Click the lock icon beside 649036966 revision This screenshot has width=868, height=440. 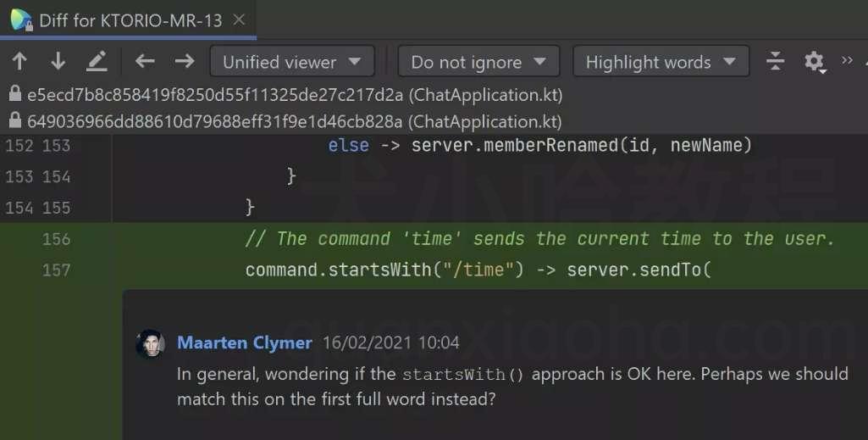pyautogui.click(x=15, y=120)
